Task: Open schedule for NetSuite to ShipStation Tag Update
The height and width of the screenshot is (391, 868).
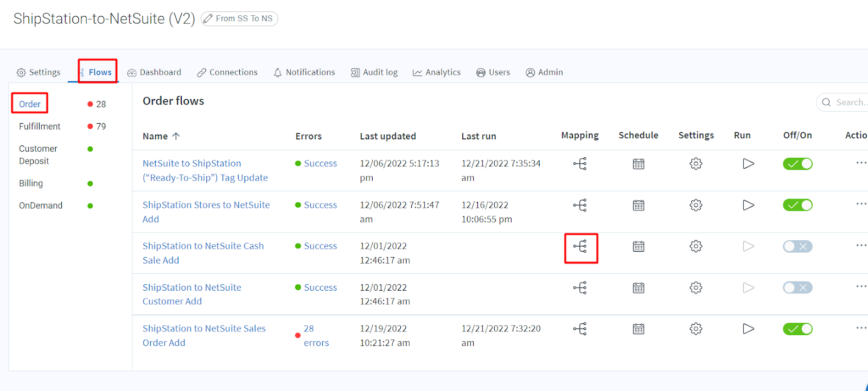Action: 639,164
